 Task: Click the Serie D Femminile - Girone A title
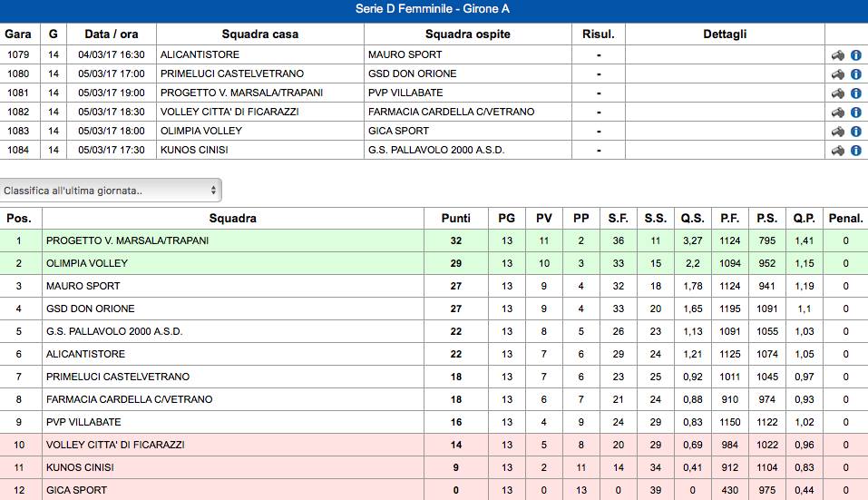pos(433,9)
